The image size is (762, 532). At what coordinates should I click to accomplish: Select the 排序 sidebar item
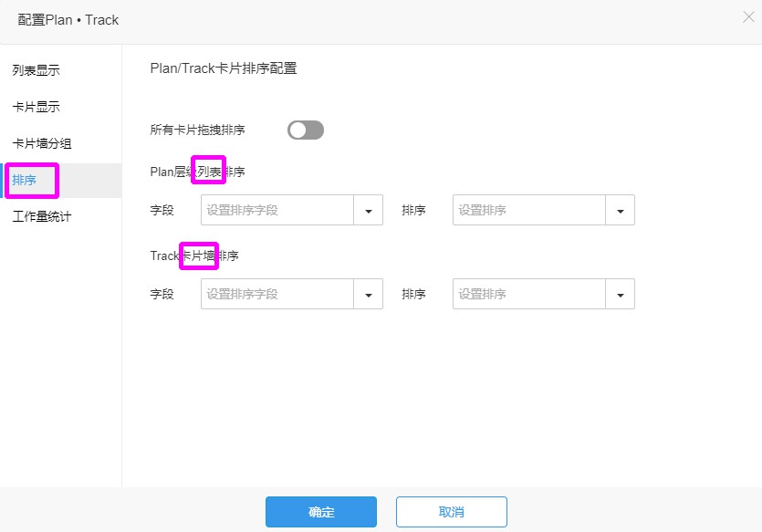click(x=25, y=181)
